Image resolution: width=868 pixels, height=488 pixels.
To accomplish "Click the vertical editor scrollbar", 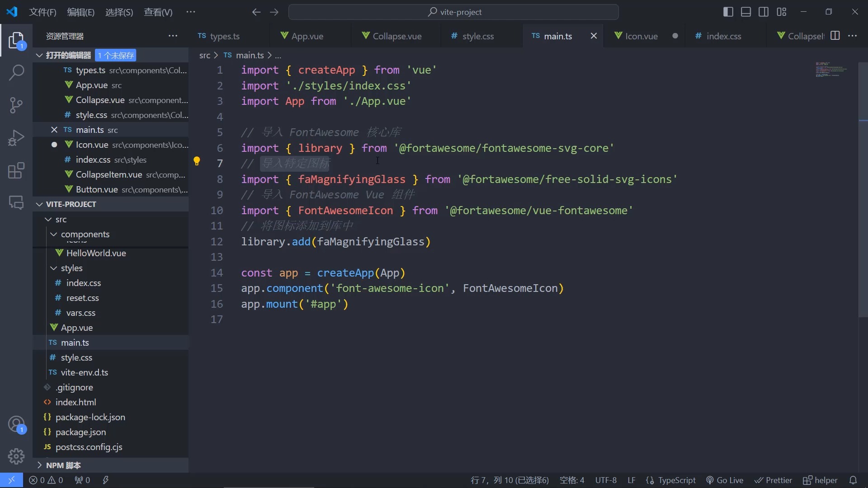I will tap(863, 190).
